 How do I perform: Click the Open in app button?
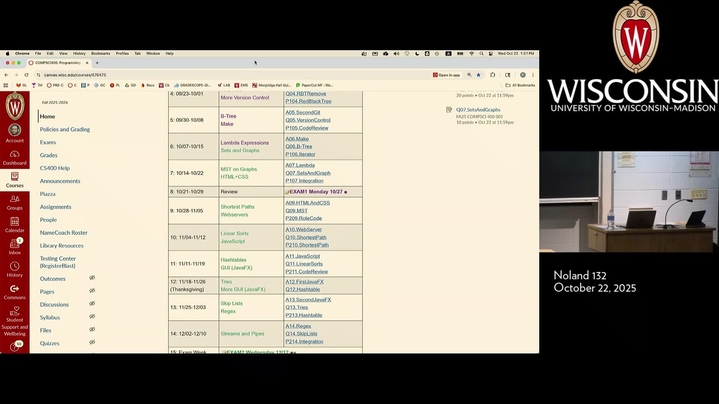pyautogui.click(x=447, y=75)
